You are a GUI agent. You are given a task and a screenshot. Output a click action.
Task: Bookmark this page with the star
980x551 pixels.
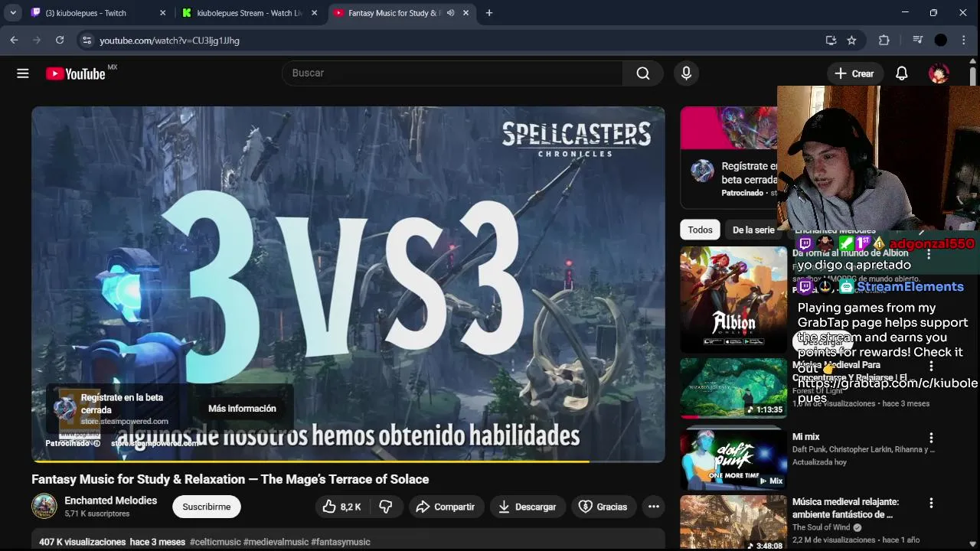coord(851,41)
